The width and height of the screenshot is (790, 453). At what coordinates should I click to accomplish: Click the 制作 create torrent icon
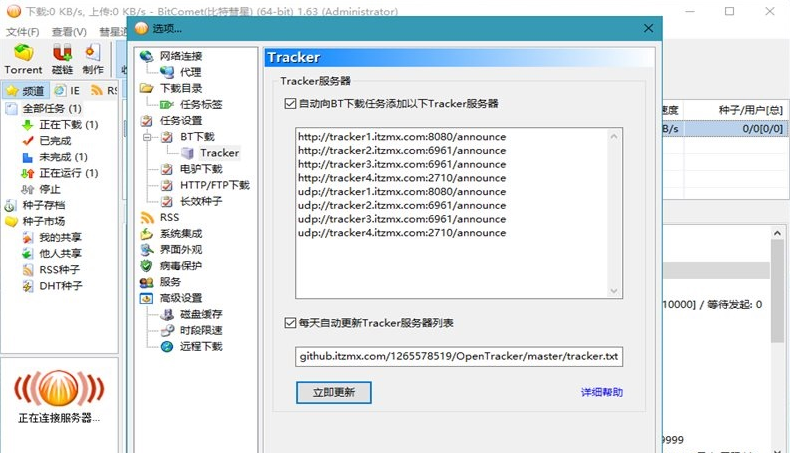coord(92,53)
